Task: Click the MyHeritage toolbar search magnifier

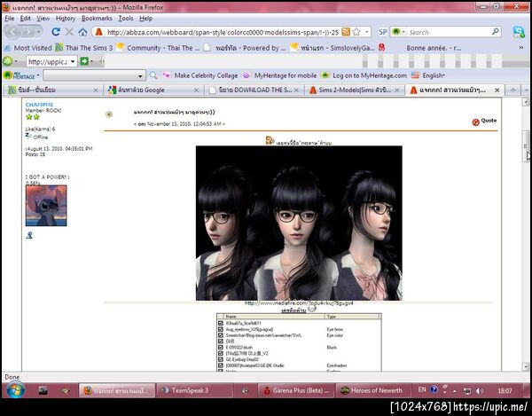Action: [153, 75]
